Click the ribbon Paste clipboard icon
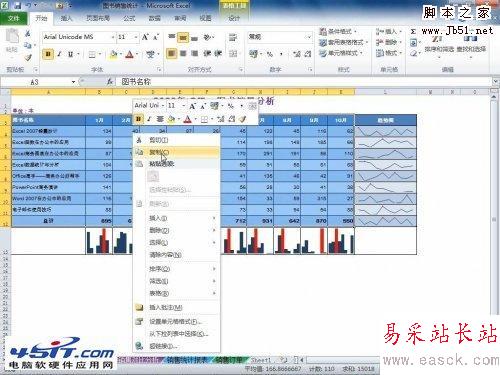Viewport: 500px width, 375px height. coord(12,37)
